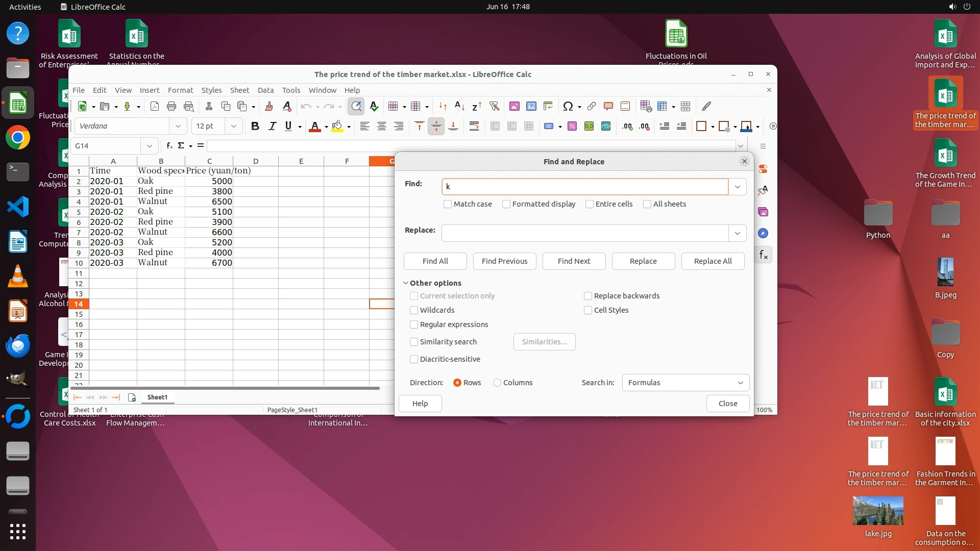Open the Search in Formulas dropdown
The width and height of the screenshot is (980, 551).
click(685, 383)
